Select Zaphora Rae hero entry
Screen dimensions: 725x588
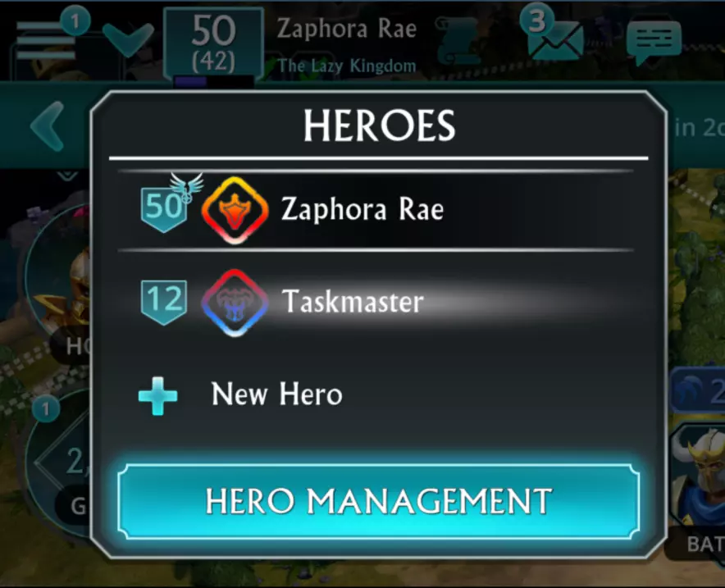(376, 210)
